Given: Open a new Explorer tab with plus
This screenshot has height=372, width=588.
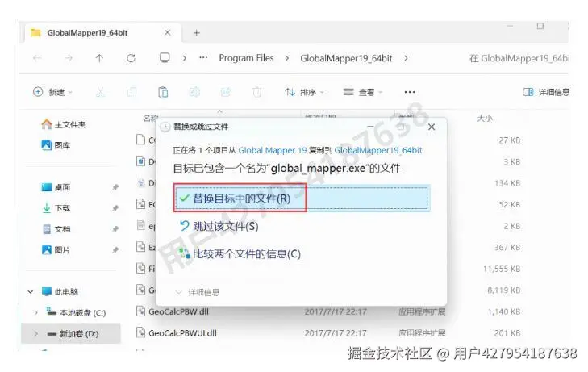Looking at the screenshot, I should click(197, 33).
